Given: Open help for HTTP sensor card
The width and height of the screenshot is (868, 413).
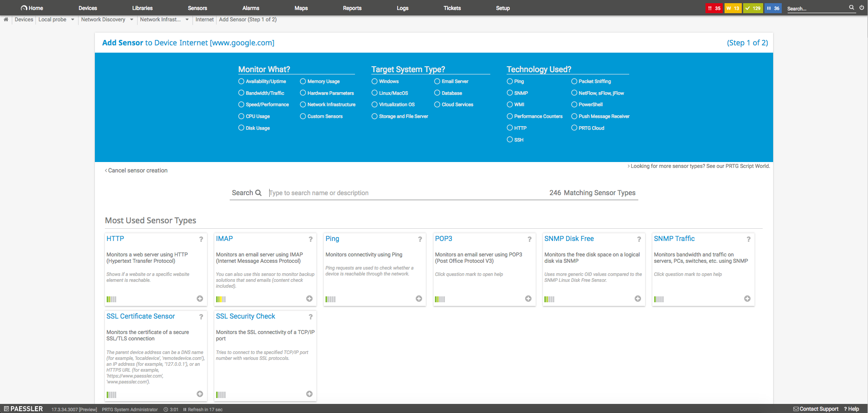Looking at the screenshot, I should pyautogui.click(x=201, y=239).
